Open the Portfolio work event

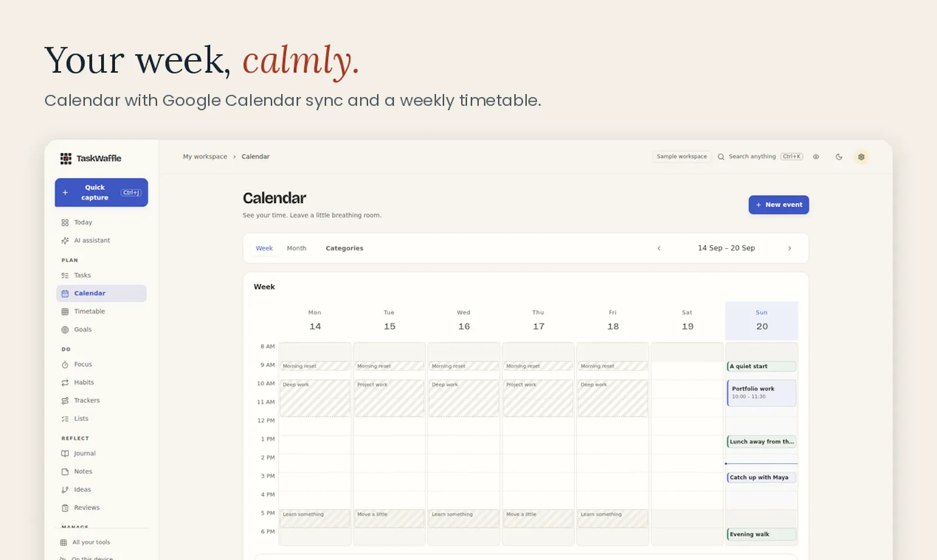[761, 393]
